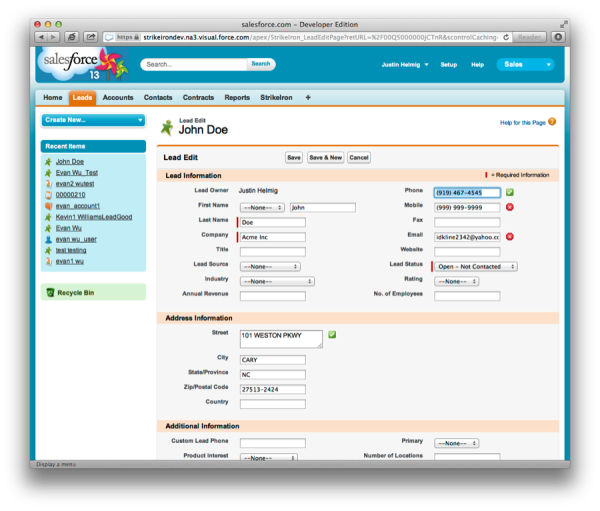Screen dimensions: 600x511
Task: Reload page using the refresh icon
Action: click(506, 37)
